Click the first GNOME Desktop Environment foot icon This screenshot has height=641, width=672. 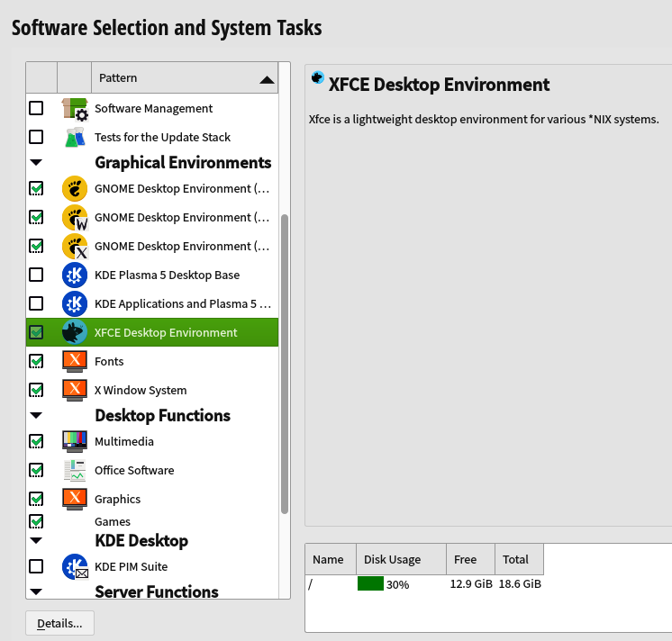pos(75,189)
